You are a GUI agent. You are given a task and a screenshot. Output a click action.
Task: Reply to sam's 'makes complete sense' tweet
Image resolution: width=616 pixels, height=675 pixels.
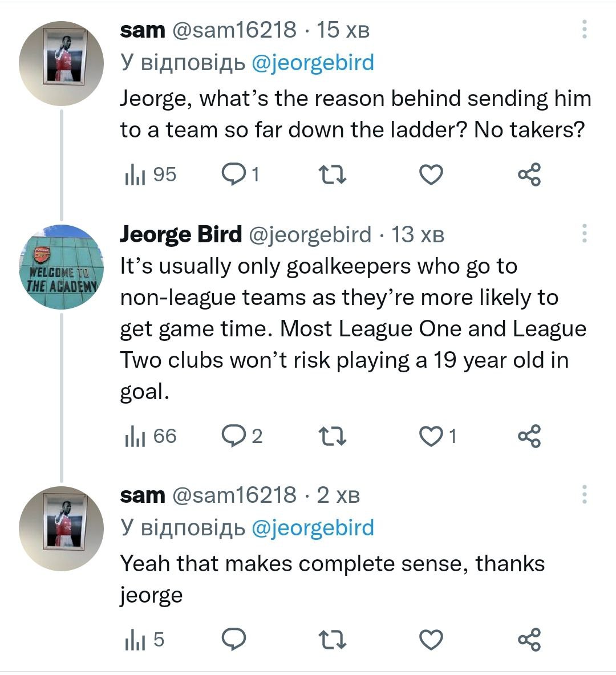coord(234,640)
